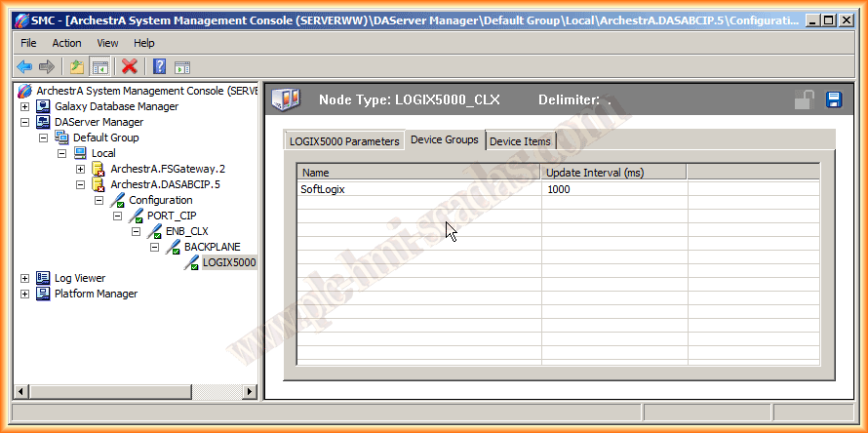Click the Show/Hide Action Pane icon
The width and height of the screenshot is (868, 433).
point(182,66)
